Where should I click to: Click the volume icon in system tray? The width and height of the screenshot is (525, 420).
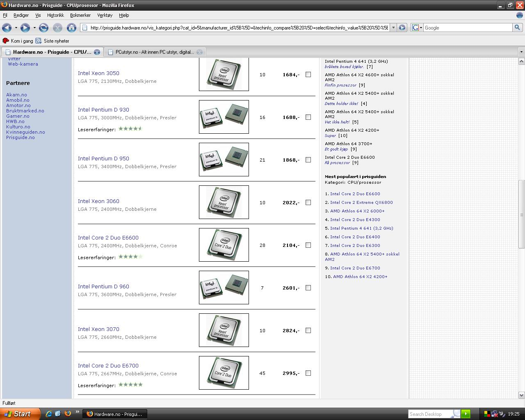502,414
